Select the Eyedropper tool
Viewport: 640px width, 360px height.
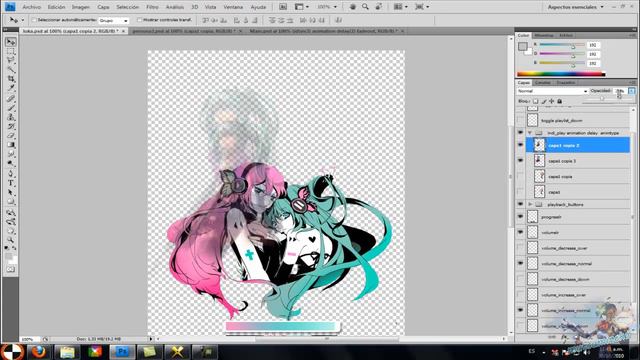[x=11, y=87]
